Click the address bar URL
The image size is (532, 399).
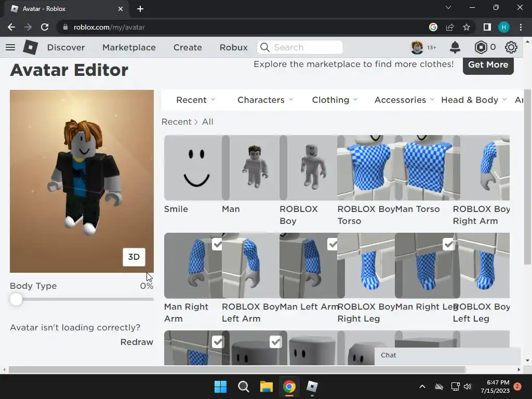(109, 27)
